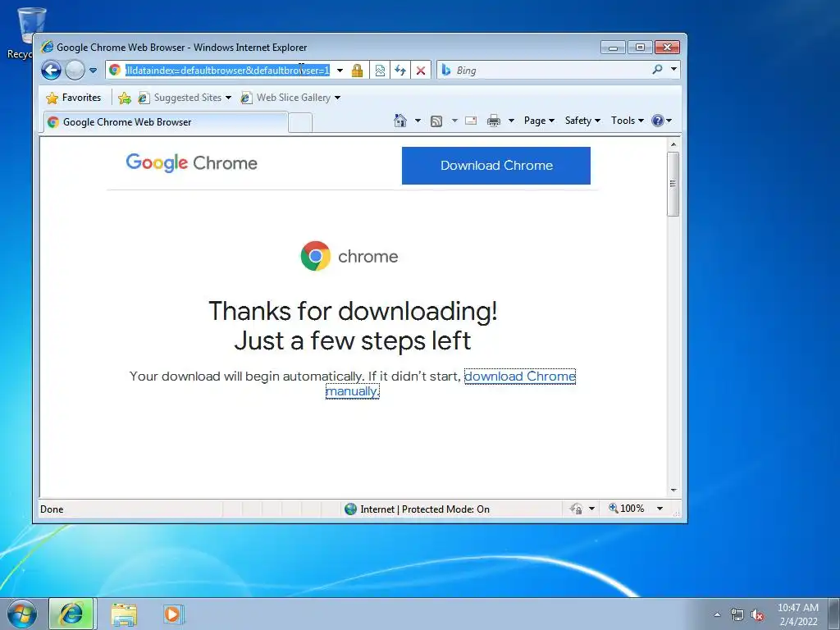Open the Windows Start button

[x=22, y=614]
